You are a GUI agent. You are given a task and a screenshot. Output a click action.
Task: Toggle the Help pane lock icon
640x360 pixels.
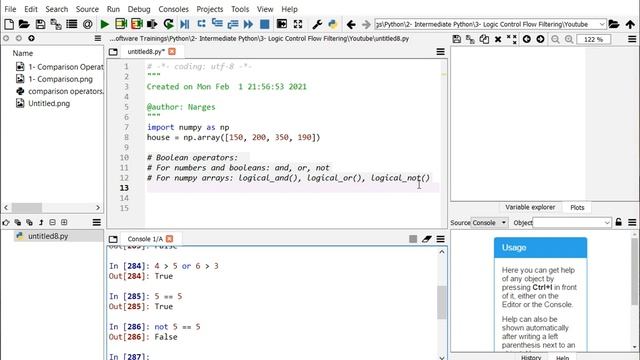pyautogui.click(x=619, y=222)
